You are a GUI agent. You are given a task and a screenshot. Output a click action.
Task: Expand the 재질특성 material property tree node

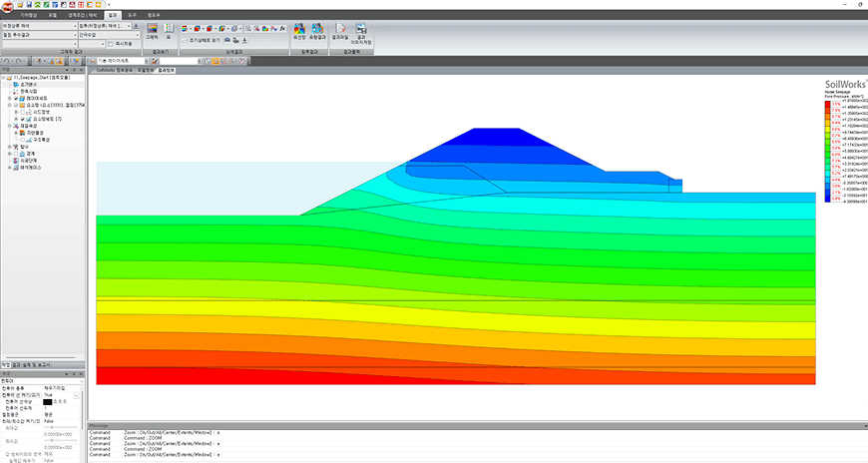tap(9, 126)
